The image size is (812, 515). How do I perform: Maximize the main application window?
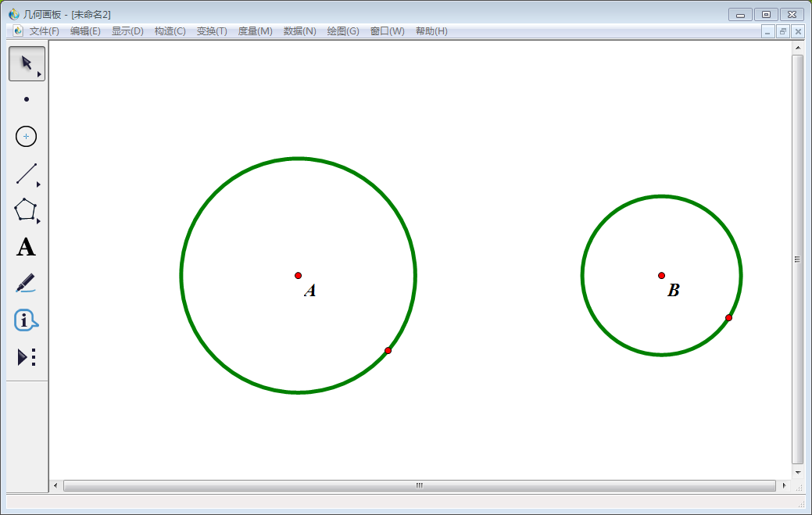click(766, 15)
